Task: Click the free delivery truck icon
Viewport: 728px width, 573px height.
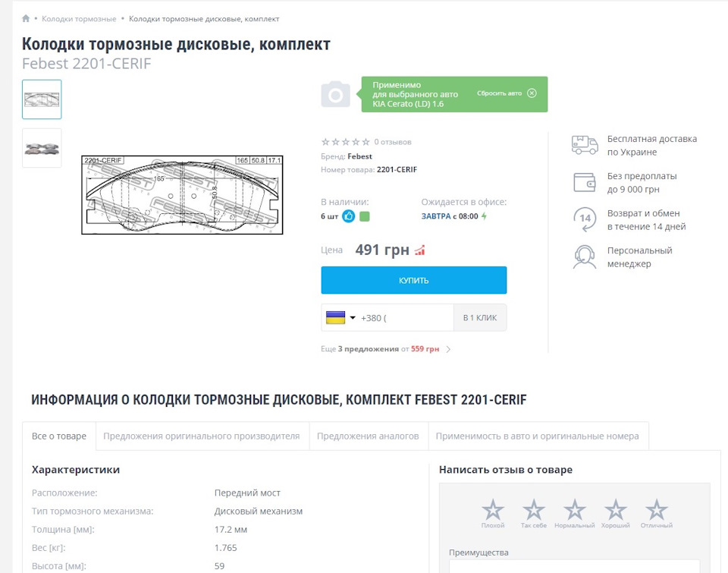Action: point(585,145)
